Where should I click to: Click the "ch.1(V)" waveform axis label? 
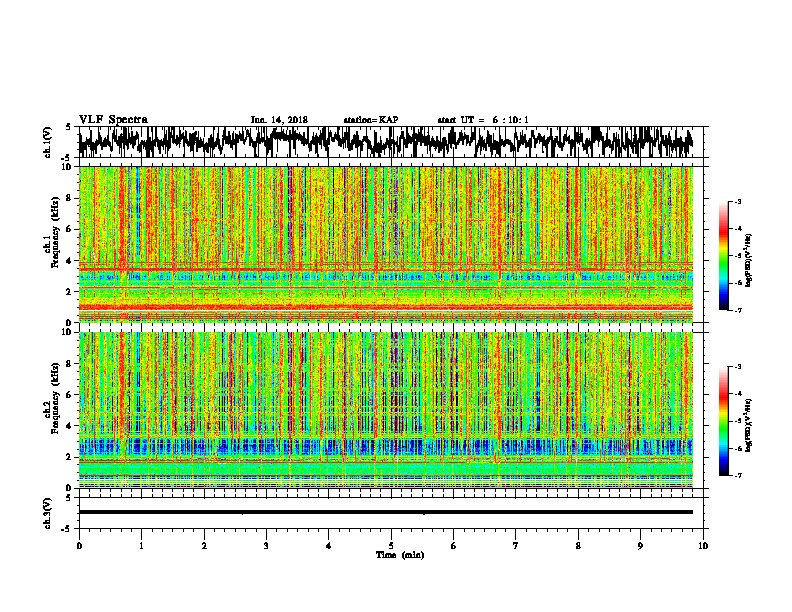click(x=48, y=142)
